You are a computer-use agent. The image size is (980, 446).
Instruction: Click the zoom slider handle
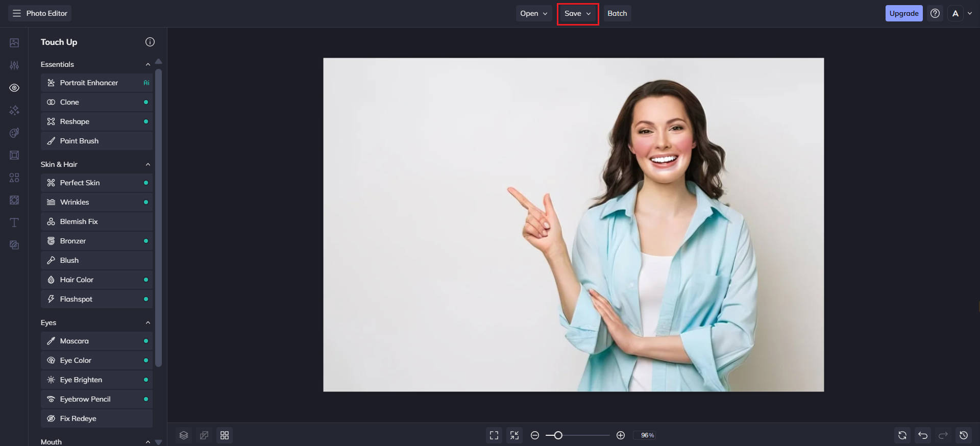(558, 435)
